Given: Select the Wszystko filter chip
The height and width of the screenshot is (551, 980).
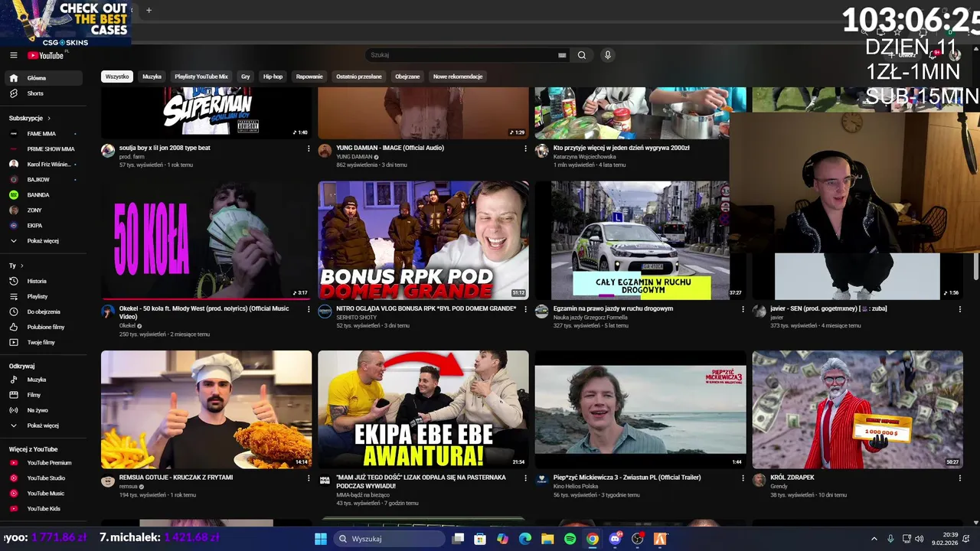Looking at the screenshot, I should pyautogui.click(x=117, y=77).
